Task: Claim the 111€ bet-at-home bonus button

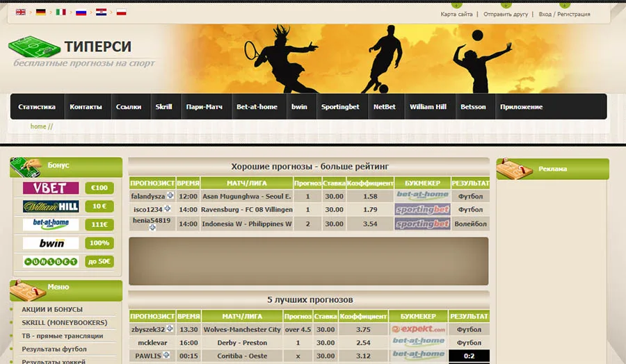Action: coord(99,224)
